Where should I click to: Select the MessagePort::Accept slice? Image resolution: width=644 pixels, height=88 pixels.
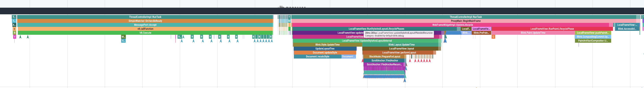(145, 25)
